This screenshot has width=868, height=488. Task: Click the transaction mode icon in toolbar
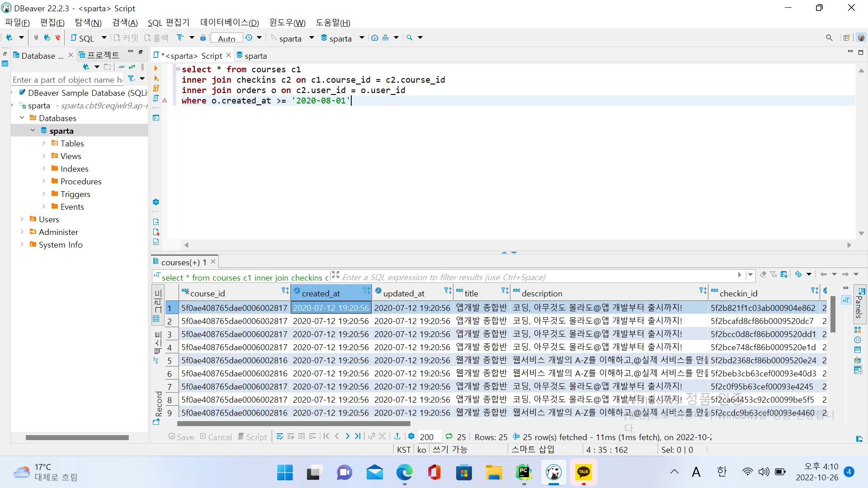coord(180,38)
